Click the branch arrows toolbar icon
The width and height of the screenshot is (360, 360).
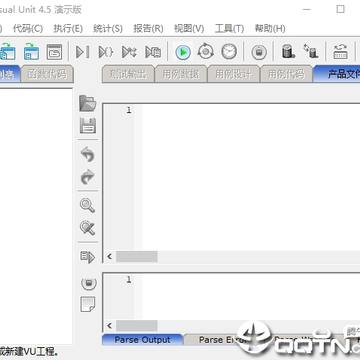(x=129, y=52)
